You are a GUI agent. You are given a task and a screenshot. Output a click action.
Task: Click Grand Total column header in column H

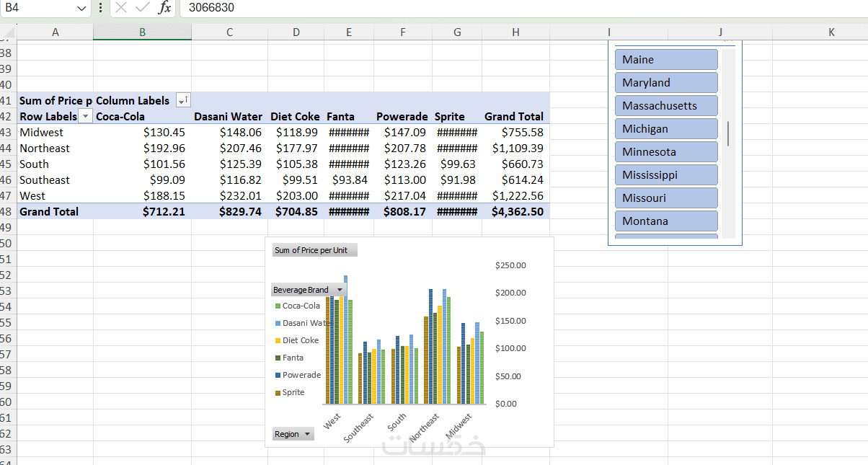(x=515, y=116)
